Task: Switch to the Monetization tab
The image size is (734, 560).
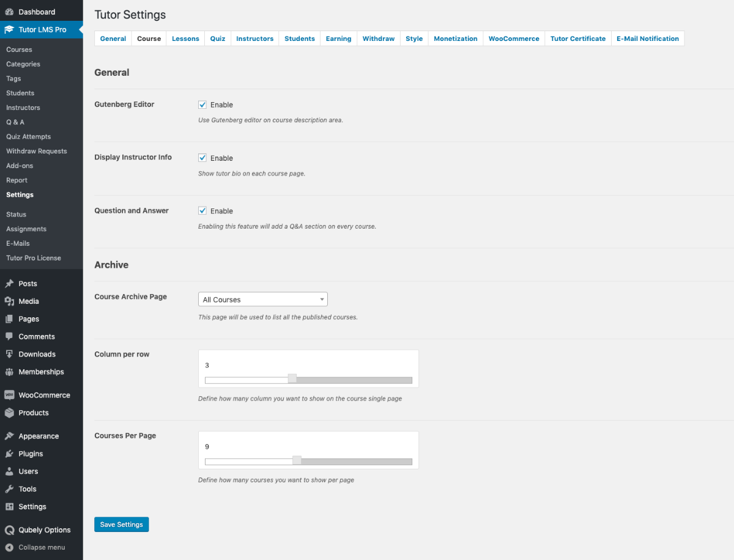Action: (x=456, y=39)
